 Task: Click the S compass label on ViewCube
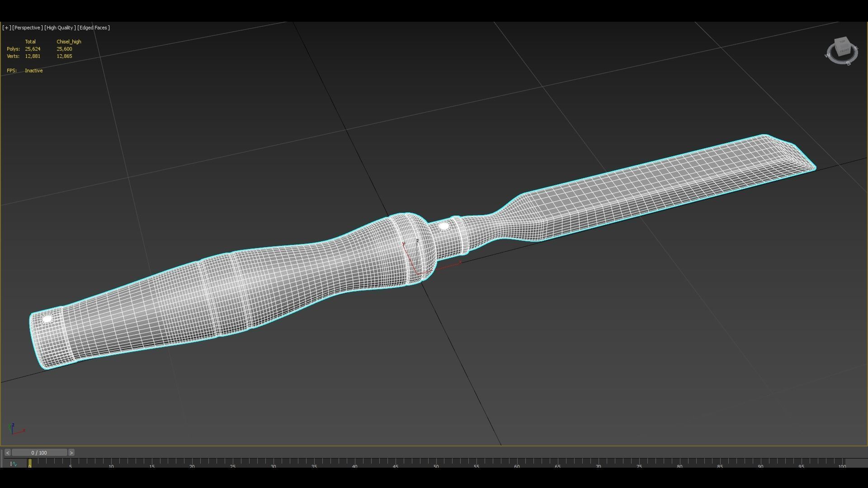(849, 63)
